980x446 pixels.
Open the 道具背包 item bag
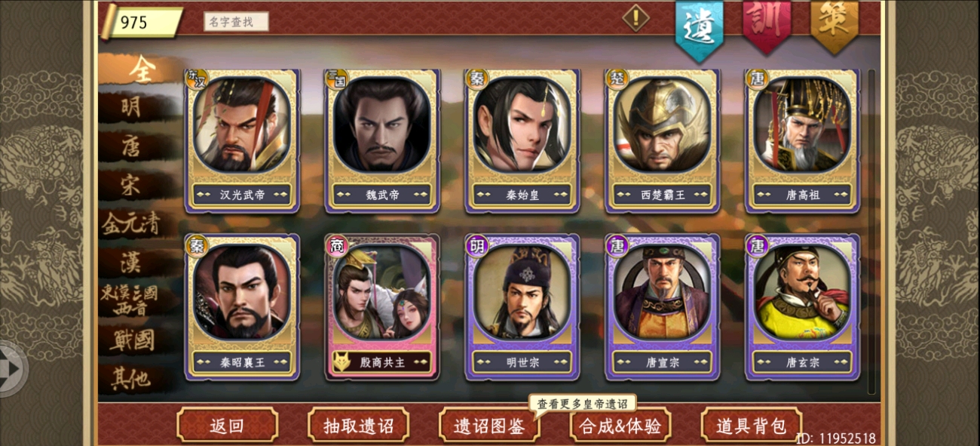tap(751, 425)
